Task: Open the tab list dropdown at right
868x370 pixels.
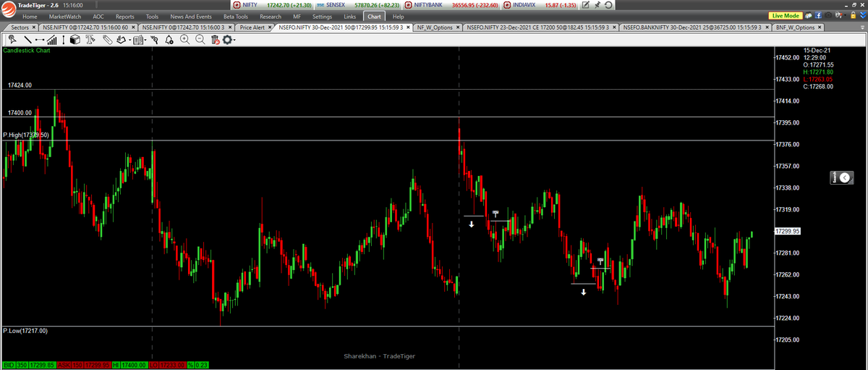Action: tap(862, 28)
